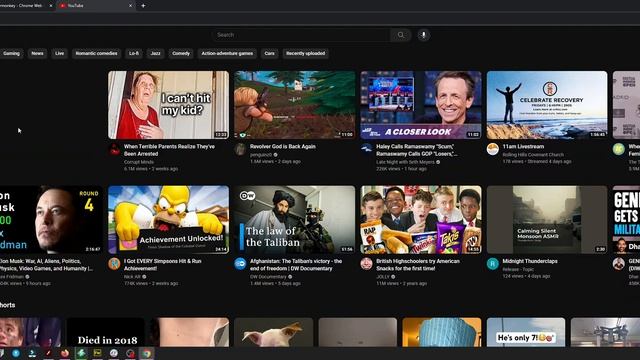Image resolution: width=640 pixels, height=360 pixels.
Task: Click 'Late Night with Seth Meyers' channel name
Action: (405, 162)
